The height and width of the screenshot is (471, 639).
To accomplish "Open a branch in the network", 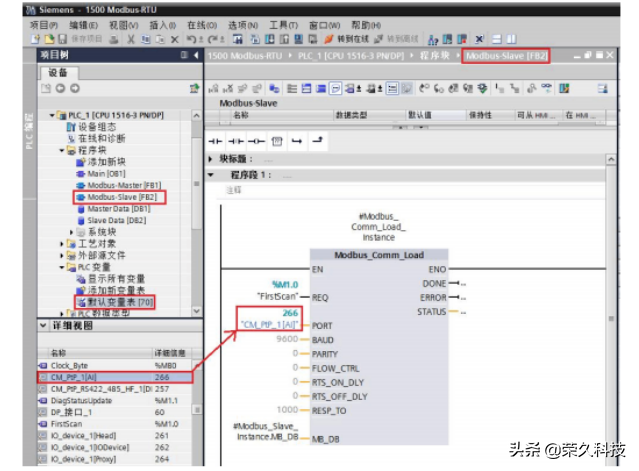I will [297, 141].
